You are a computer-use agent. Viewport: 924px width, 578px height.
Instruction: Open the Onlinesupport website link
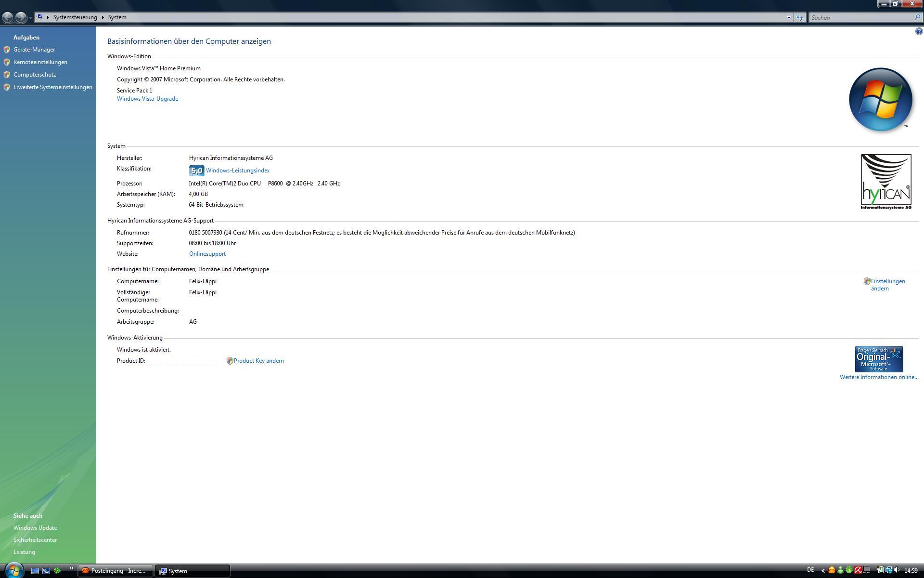(x=207, y=254)
